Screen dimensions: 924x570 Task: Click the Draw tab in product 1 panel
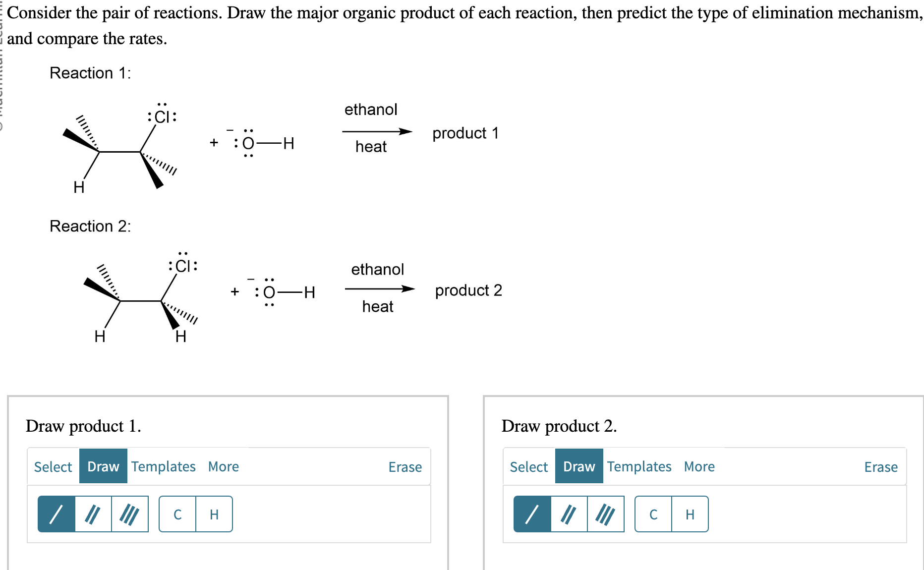tap(103, 466)
